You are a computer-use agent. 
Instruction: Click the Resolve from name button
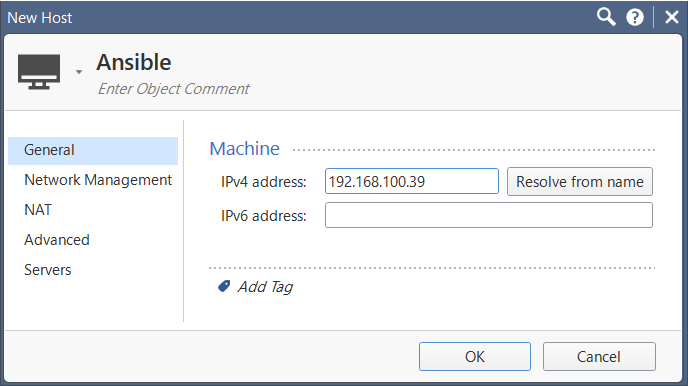tap(580, 182)
